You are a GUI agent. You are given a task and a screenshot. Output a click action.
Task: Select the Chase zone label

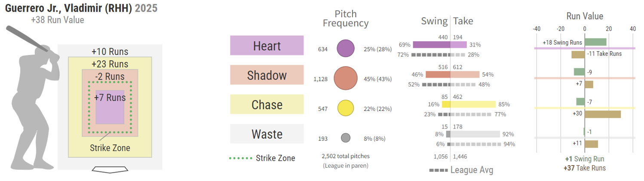[x=267, y=104]
